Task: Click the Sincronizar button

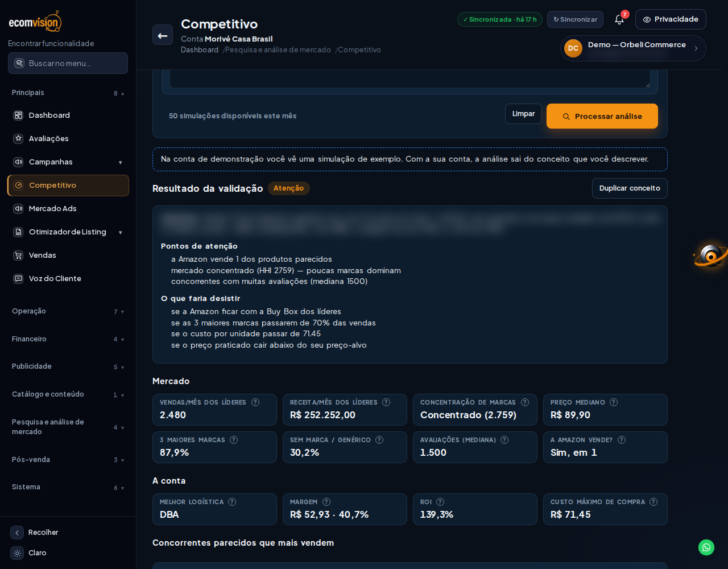Action: click(575, 19)
